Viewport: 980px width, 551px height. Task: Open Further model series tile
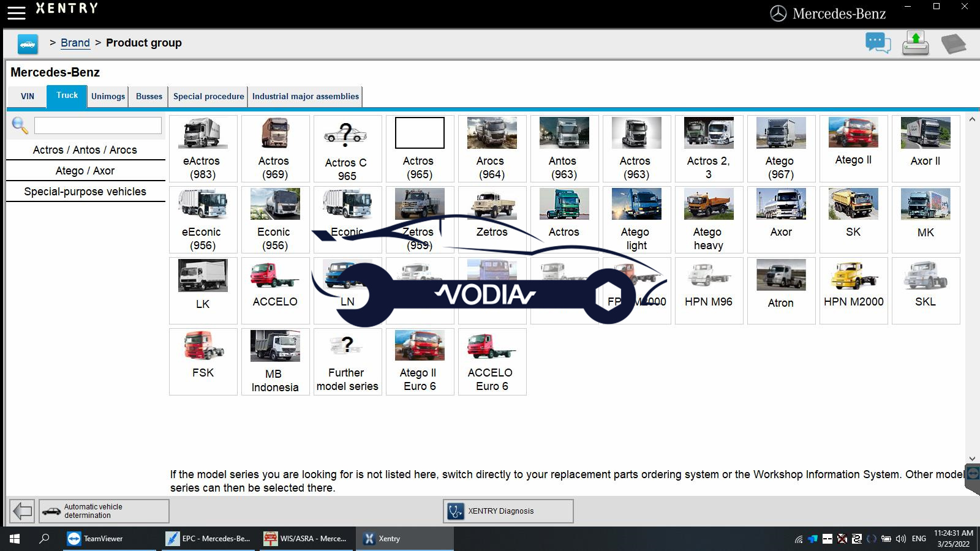tap(348, 362)
